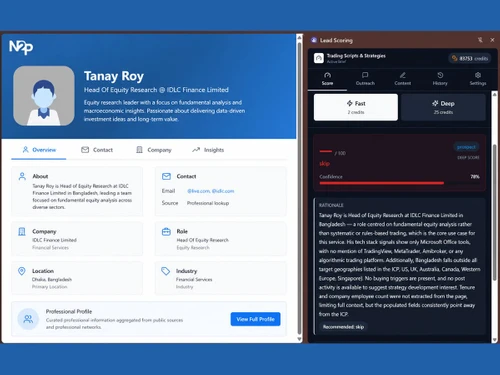The height and width of the screenshot is (375, 500).
Task: Click the red confidence progress bar
Action: [x=382, y=183]
